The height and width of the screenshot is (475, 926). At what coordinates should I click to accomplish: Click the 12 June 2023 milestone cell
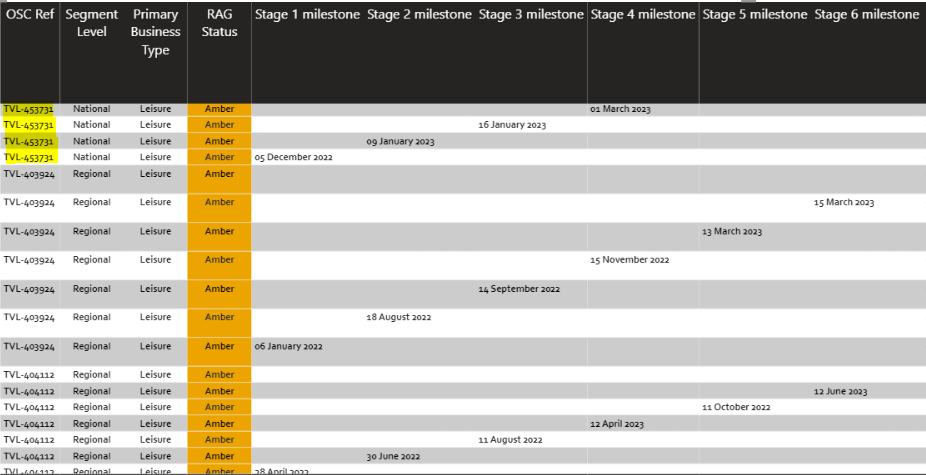(840, 392)
